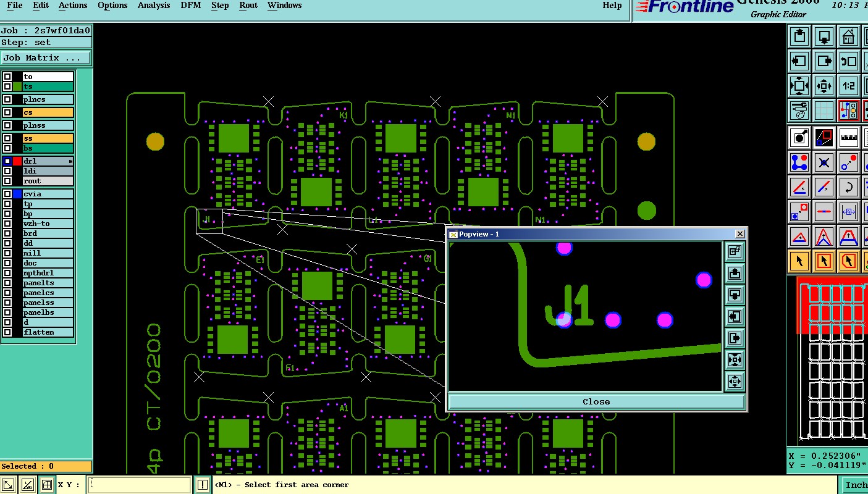The image size is (868, 494).
Task: Click the X Y coordinate input field
Action: tap(140, 485)
